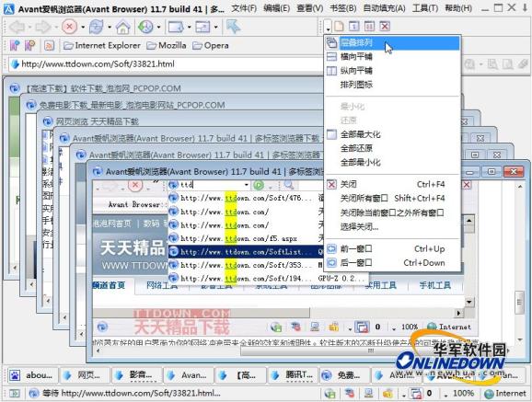Viewport: 532px width, 402px height.
Task: Open the Back button history dropdown arrow
Action: click(x=29, y=27)
